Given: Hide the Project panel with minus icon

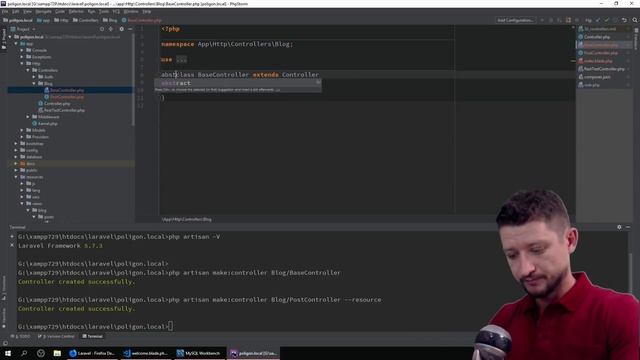Looking at the screenshot, I should click(130, 29).
